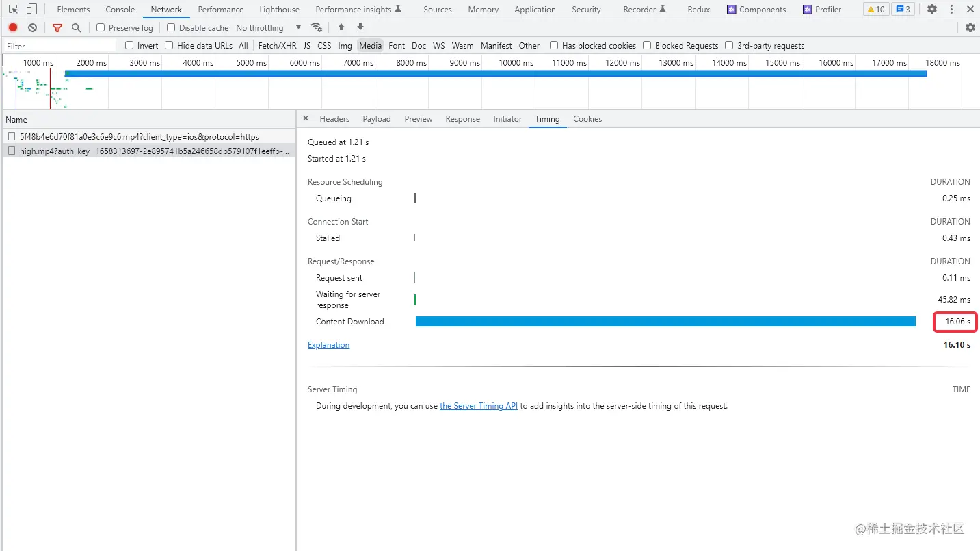Open the Sources panel
Screen dimensions: 980x551
438,10
